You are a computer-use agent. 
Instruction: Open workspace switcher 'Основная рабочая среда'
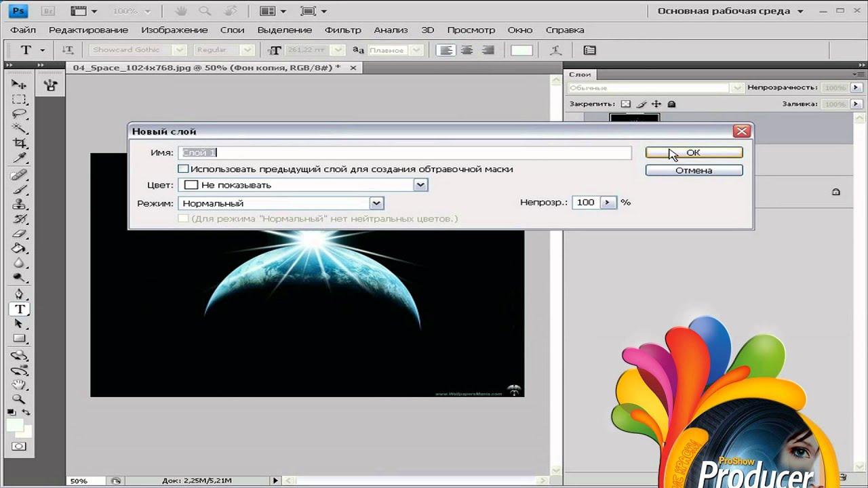(x=730, y=12)
